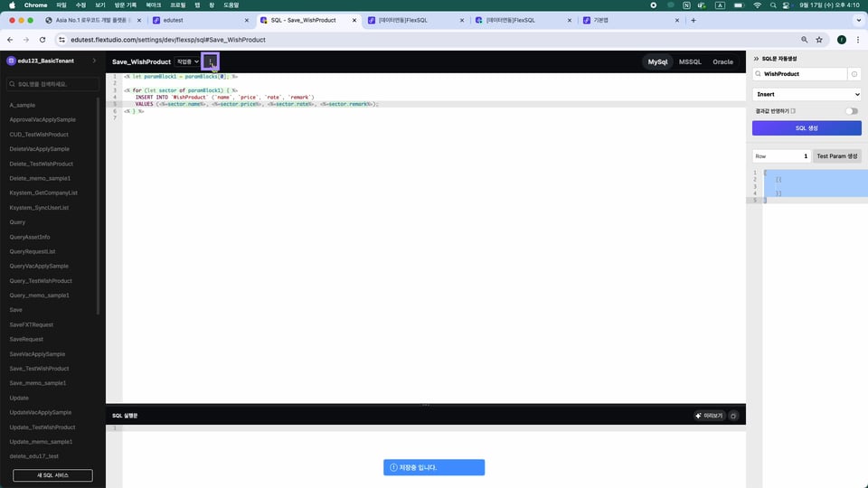
Task: Click the Row count input field
Action: tap(781, 156)
